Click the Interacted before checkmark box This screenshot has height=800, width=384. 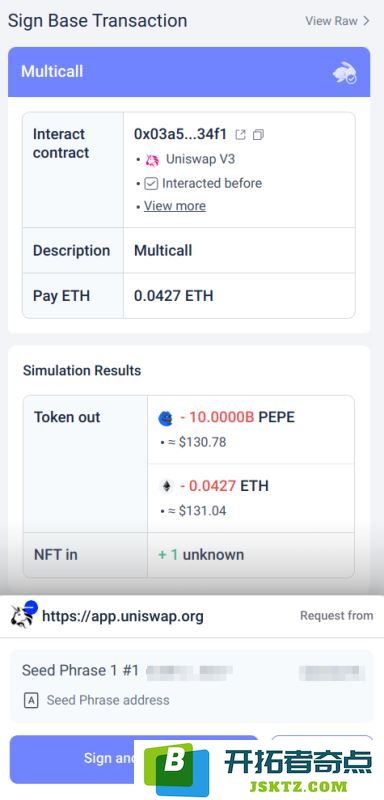(151, 184)
